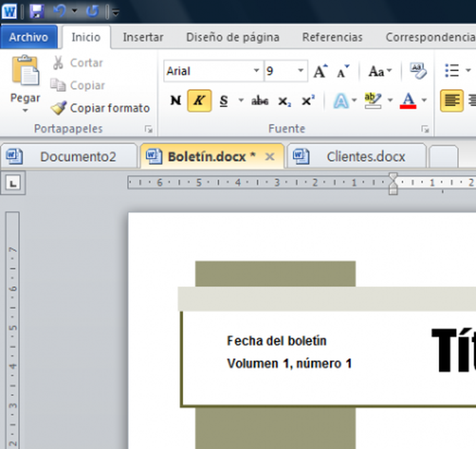
Task: Disable italic formatting K
Action: [x=199, y=100]
